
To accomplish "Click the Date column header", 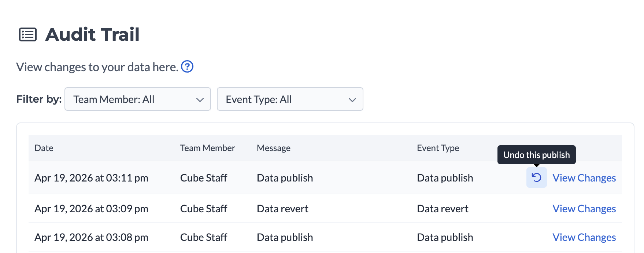I will point(44,148).
